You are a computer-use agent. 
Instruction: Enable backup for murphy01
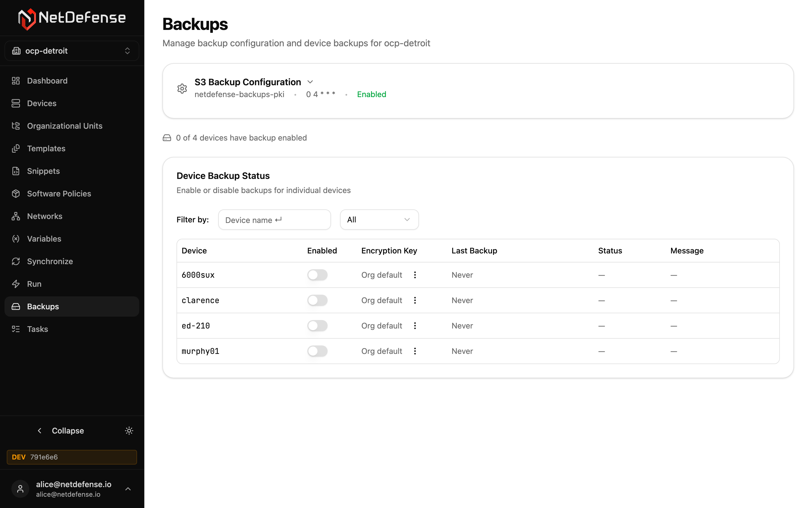(x=317, y=351)
